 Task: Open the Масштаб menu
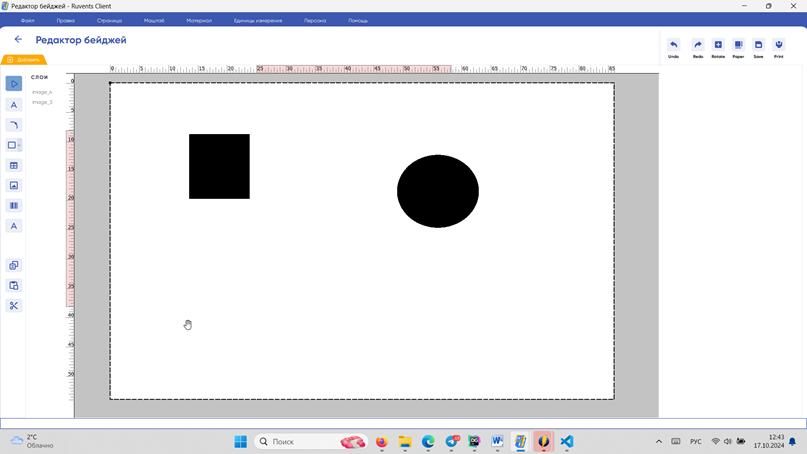[154, 20]
